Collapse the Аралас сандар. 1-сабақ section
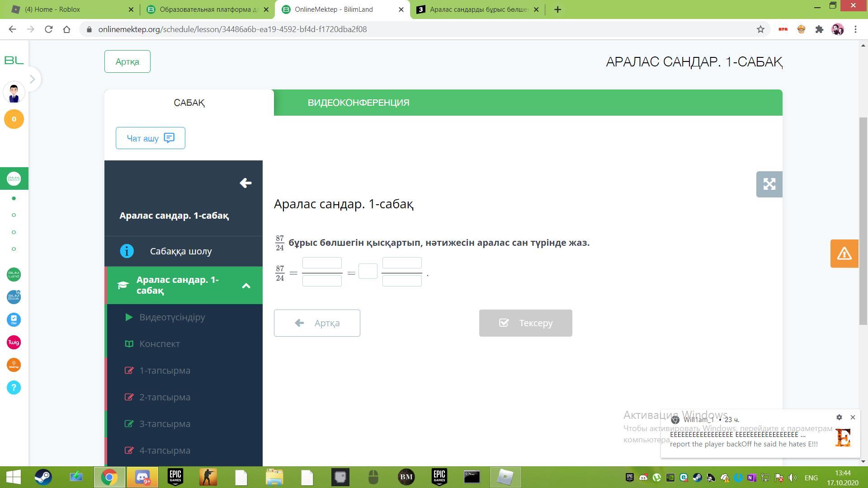 (246, 286)
